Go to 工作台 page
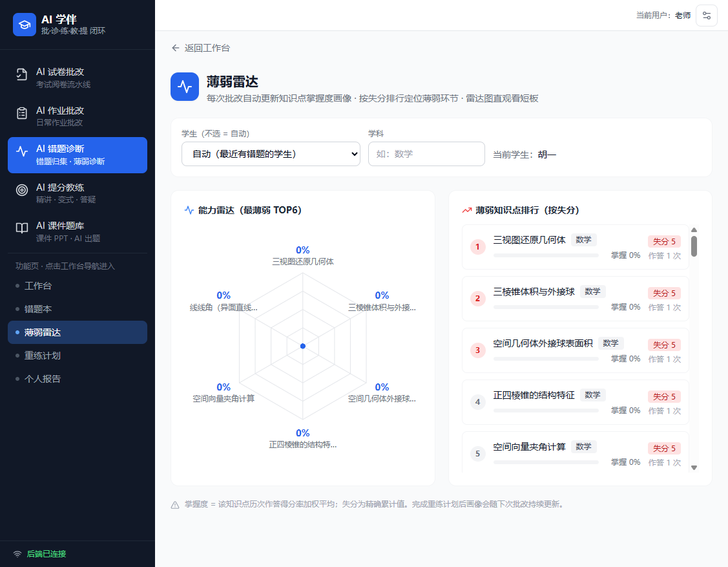The height and width of the screenshot is (567, 728). click(78, 286)
